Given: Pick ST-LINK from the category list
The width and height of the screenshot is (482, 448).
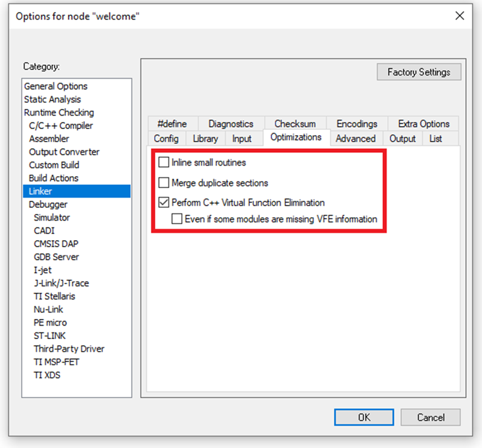Looking at the screenshot, I should (49, 336).
